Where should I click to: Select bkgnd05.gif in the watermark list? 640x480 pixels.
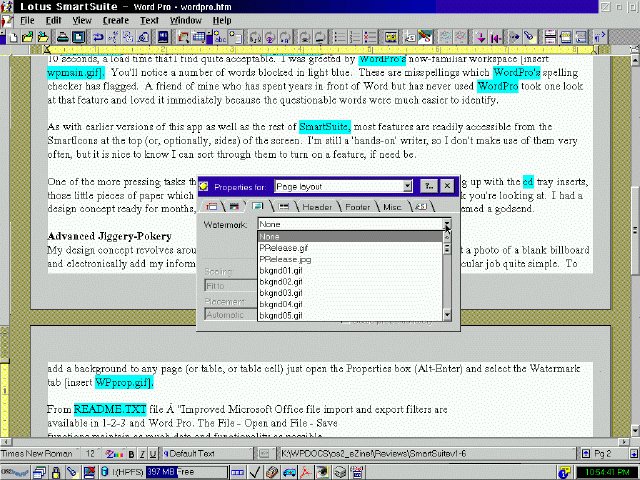point(350,316)
